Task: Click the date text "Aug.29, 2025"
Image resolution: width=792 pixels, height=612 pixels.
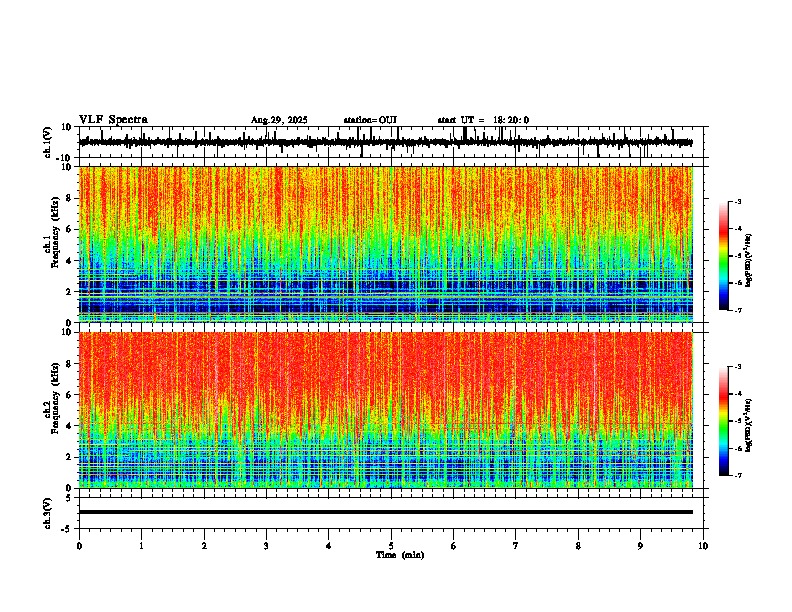Action: point(279,120)
